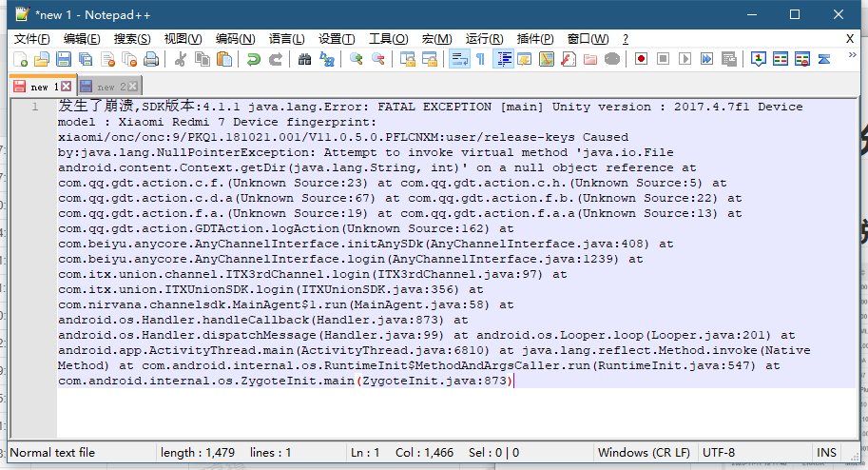Open the ? help menu
868x470 pixels.
pyautogui.click(x=626, y=39)
